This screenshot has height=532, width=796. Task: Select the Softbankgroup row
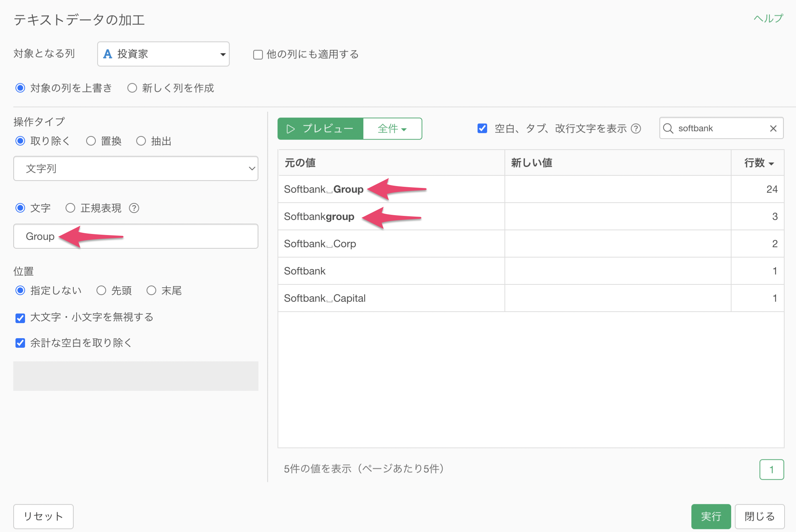531,216
